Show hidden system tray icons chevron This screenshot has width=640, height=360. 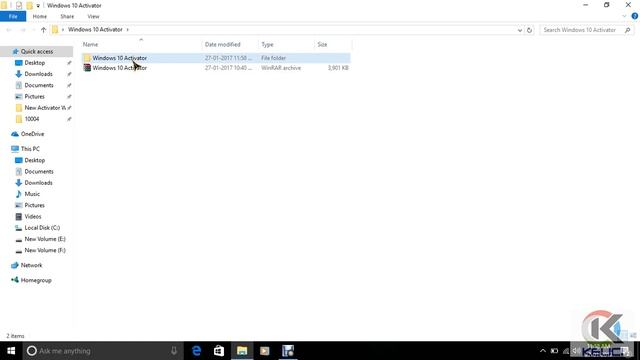click(542, 351)
